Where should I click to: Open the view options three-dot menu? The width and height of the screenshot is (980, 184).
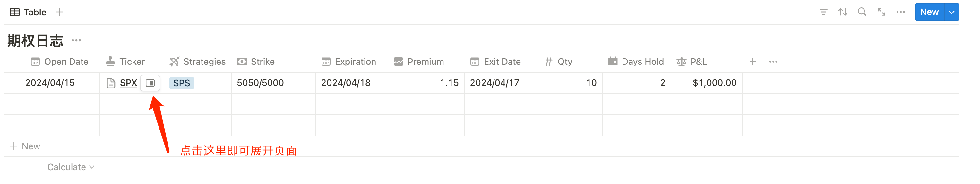(900, 12)
